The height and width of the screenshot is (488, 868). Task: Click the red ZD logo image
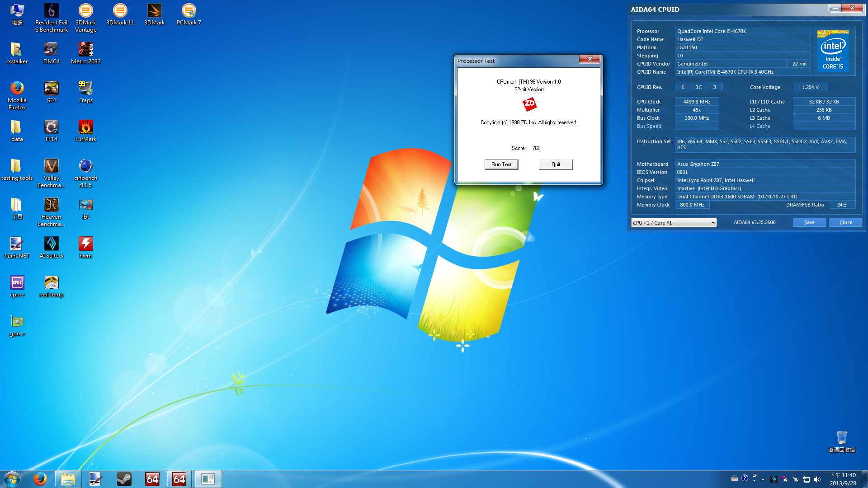click(x=529, y=104)
